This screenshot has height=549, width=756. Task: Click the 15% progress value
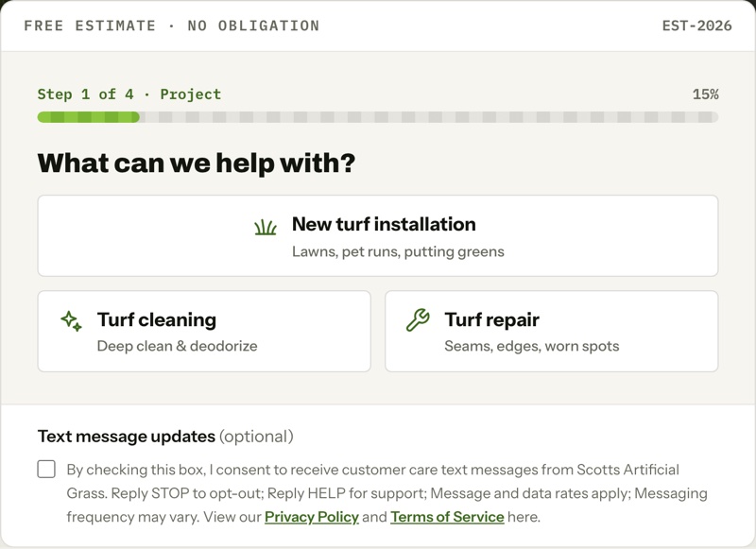coord(705,94)
